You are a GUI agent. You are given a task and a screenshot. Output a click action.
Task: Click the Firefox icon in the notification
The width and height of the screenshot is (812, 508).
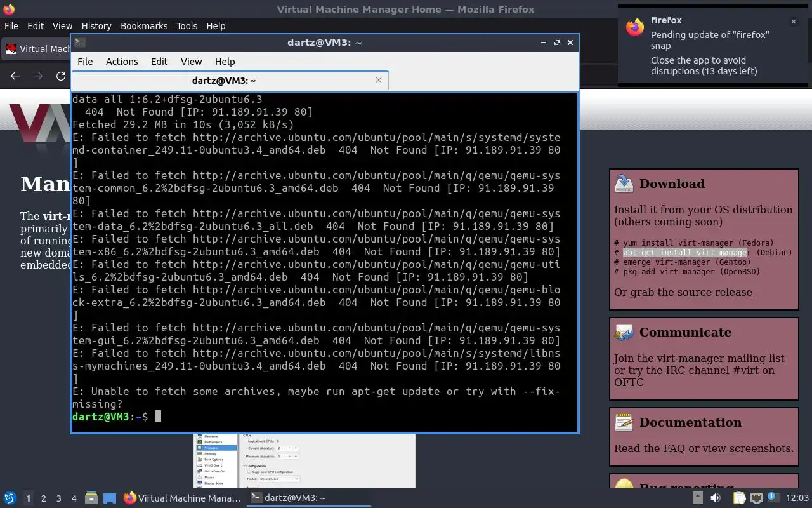tap(635, 27)
